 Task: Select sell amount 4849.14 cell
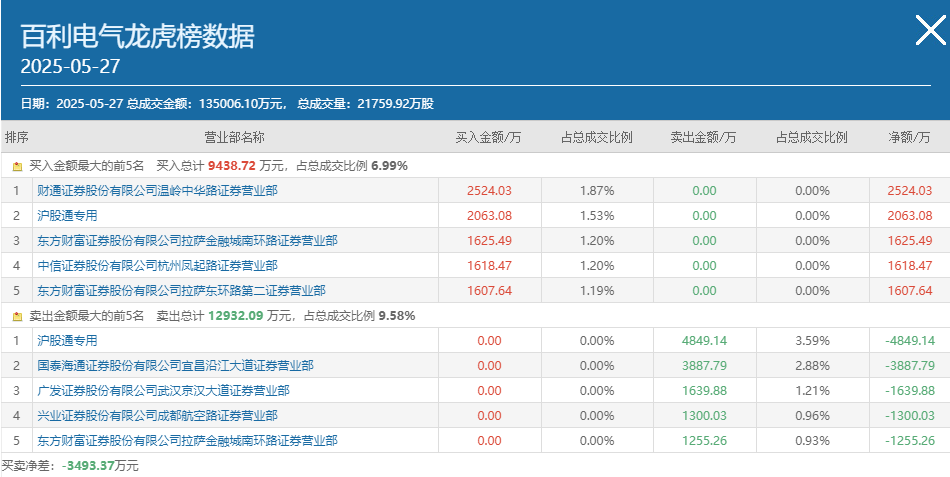(x=704, y=341)
